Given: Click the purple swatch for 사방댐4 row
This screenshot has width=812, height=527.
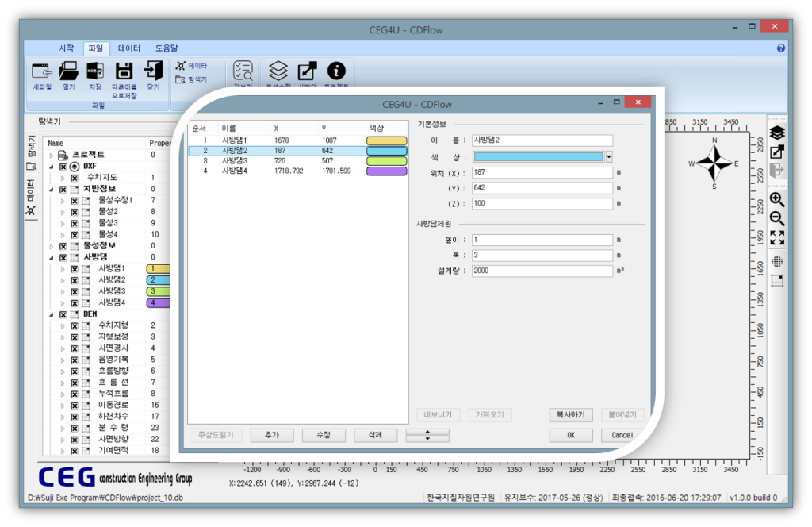Looking at the screenshot, I should click(x=386, y=171).
